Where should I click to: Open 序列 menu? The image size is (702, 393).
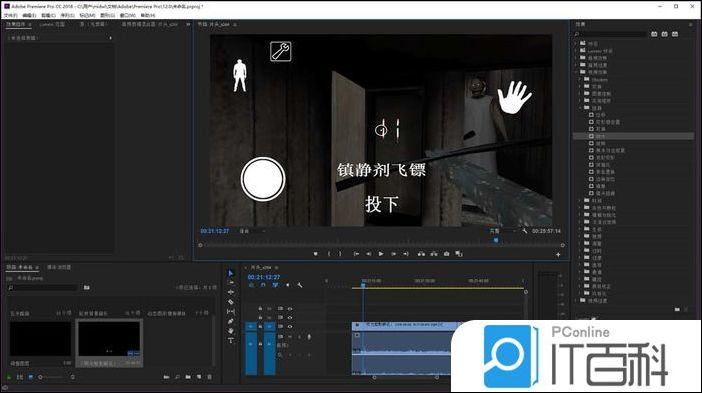68,15
